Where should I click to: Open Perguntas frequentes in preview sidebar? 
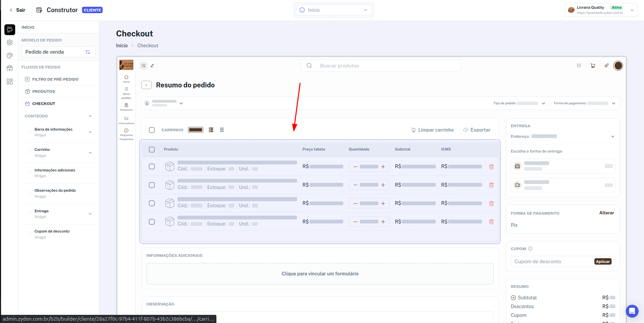coord(126,134)
